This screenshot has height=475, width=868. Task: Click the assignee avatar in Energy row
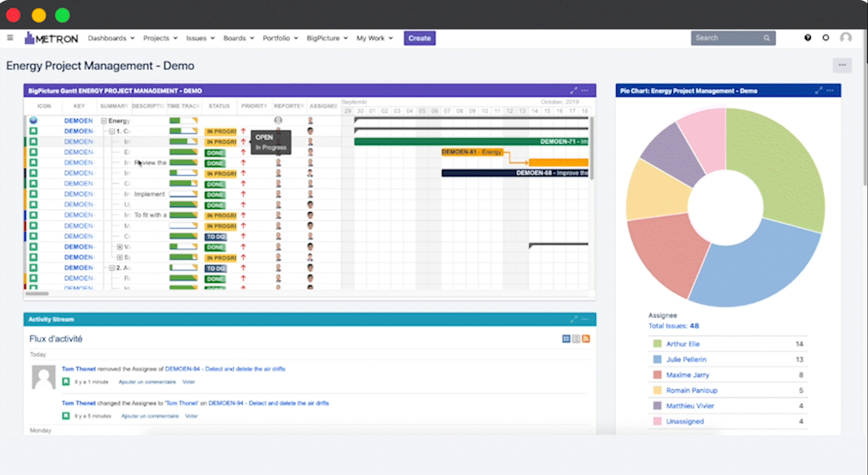tap(310, 120)
